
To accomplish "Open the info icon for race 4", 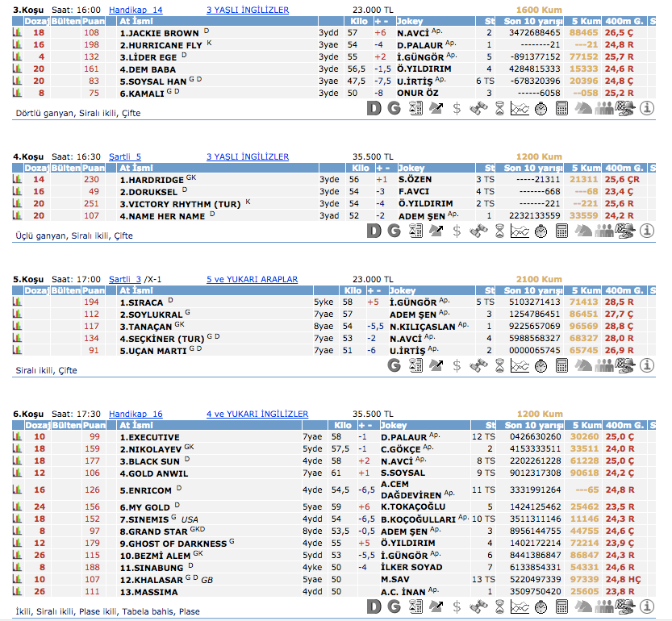I will coord(646,230).
